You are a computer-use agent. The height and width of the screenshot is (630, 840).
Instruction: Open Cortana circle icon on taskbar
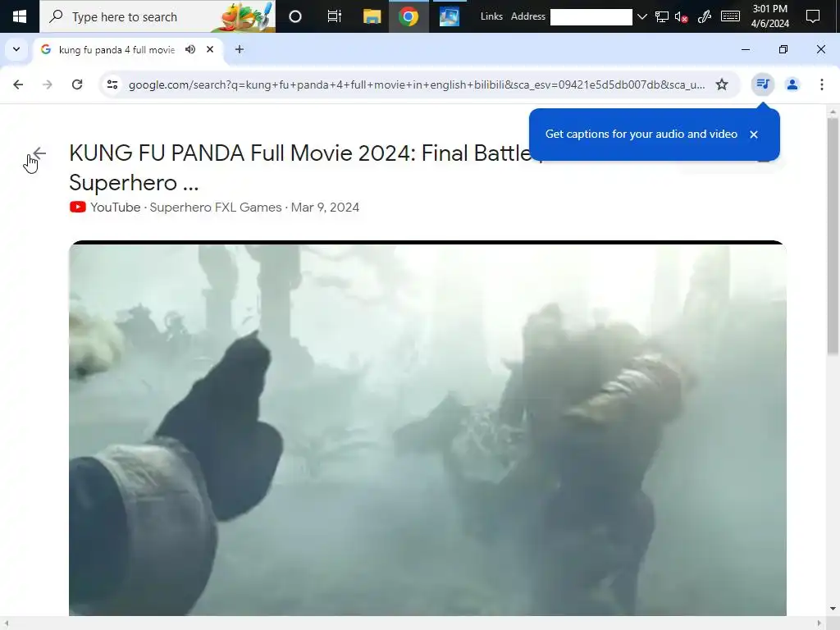[x=295, y=16]
